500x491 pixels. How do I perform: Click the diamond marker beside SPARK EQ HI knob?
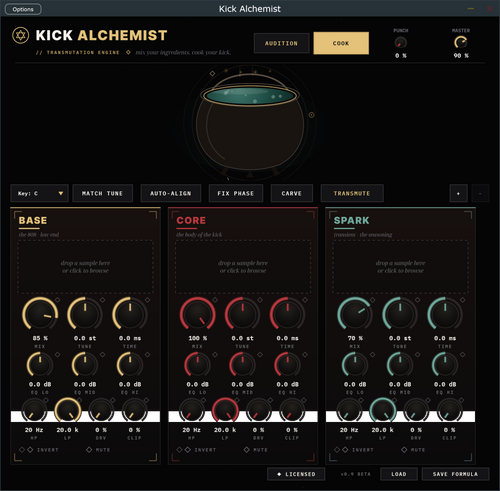[463, 355]
